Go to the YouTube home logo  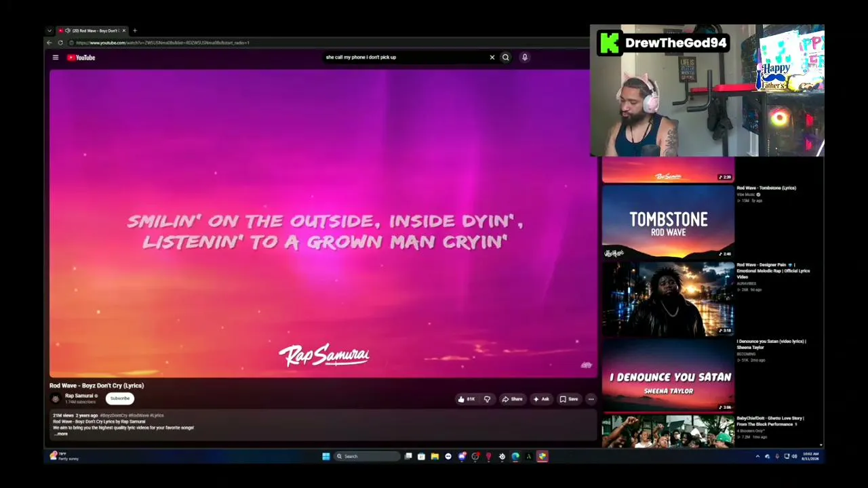81,58
